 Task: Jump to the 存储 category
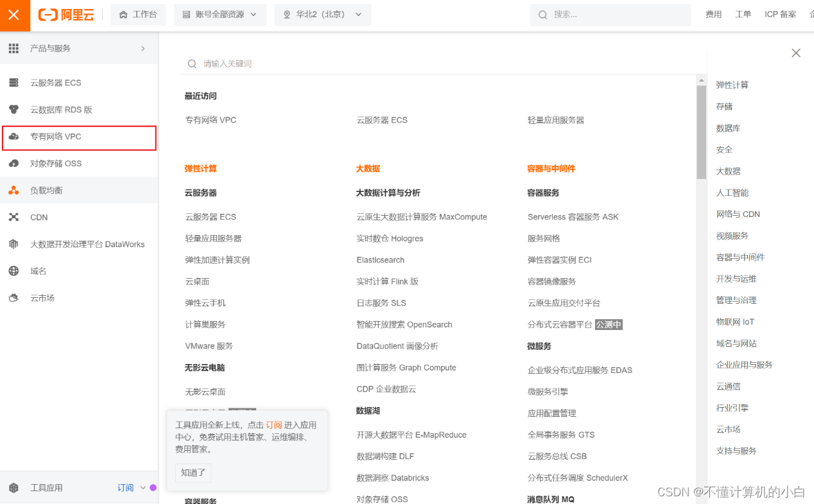[724, 107]
